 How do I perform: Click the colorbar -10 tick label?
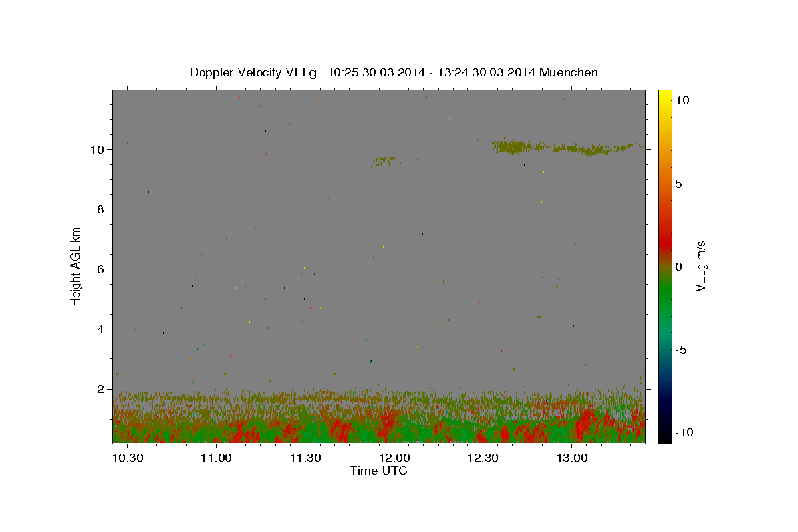tap(682, 433)
